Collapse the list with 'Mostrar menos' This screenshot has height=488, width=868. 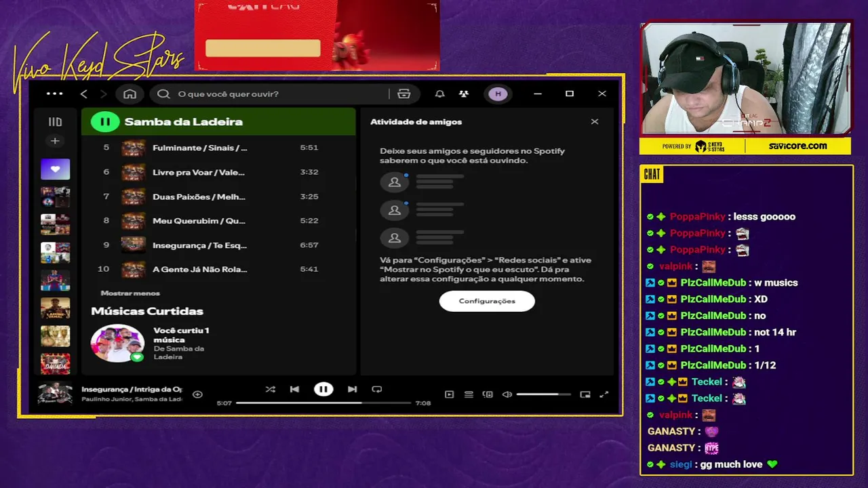(130, 293)
